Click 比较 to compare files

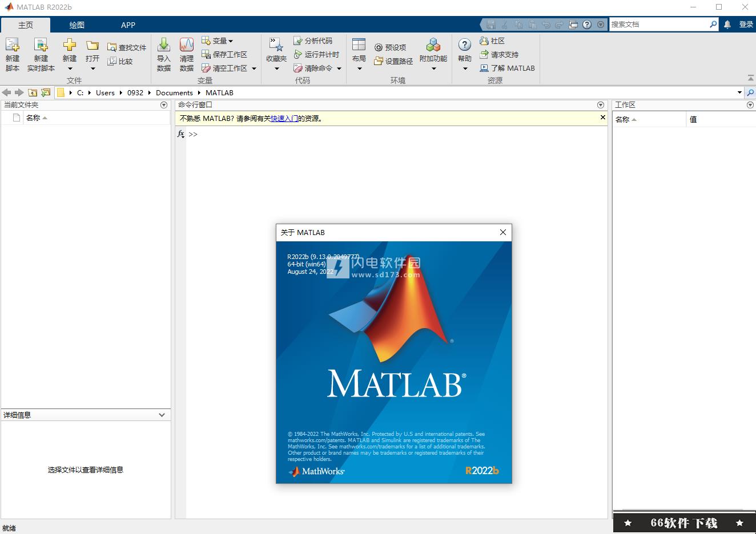(x=120, y=61)
